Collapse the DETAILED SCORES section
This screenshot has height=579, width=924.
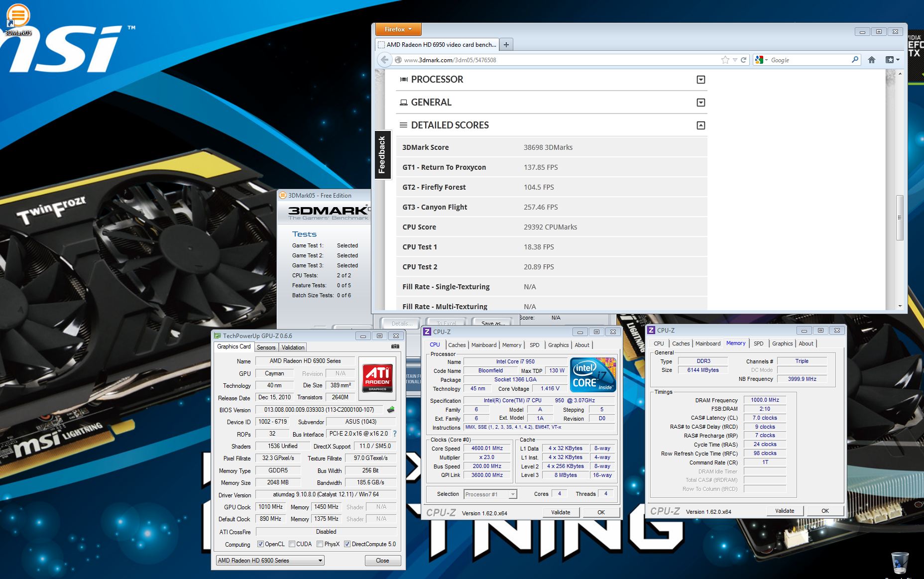700,125
